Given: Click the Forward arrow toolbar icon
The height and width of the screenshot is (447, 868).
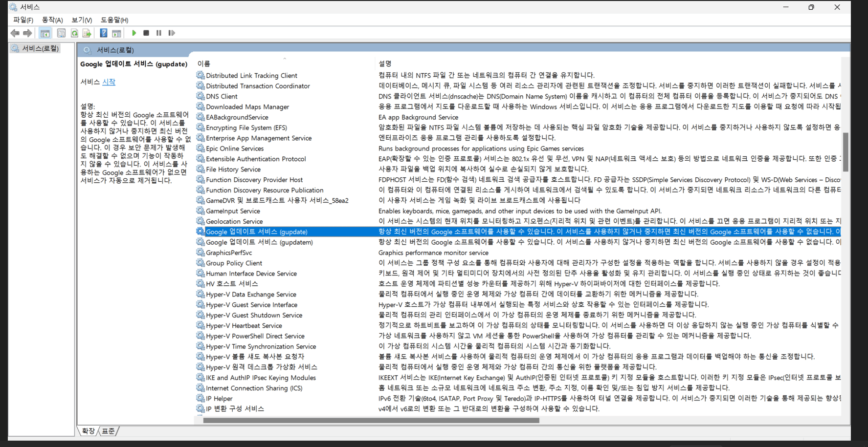Looking at the screenshot, I should pyautogui.click(x=28, y=33).
